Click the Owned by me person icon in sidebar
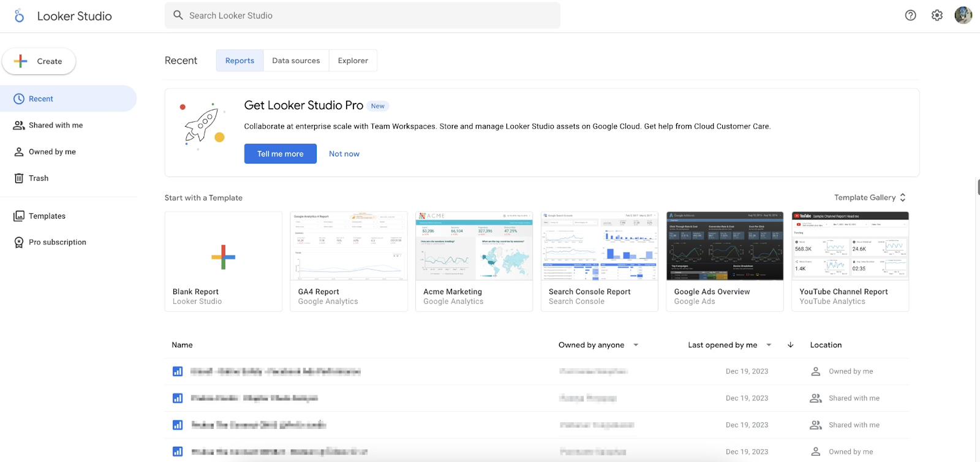 click(x=19, y=152)
